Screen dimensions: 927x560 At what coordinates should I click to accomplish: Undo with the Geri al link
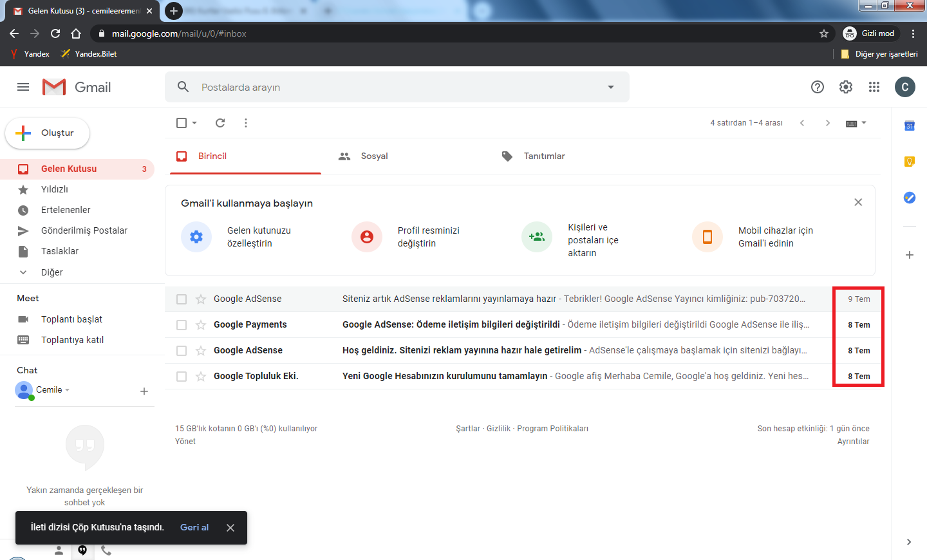coord(194,527)
